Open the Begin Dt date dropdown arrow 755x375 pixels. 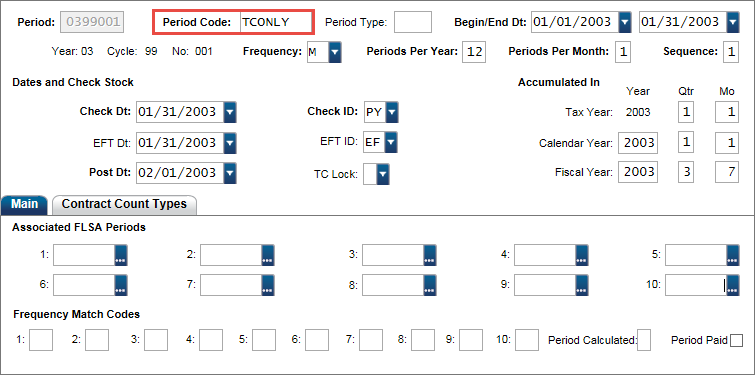coord(625,22)
